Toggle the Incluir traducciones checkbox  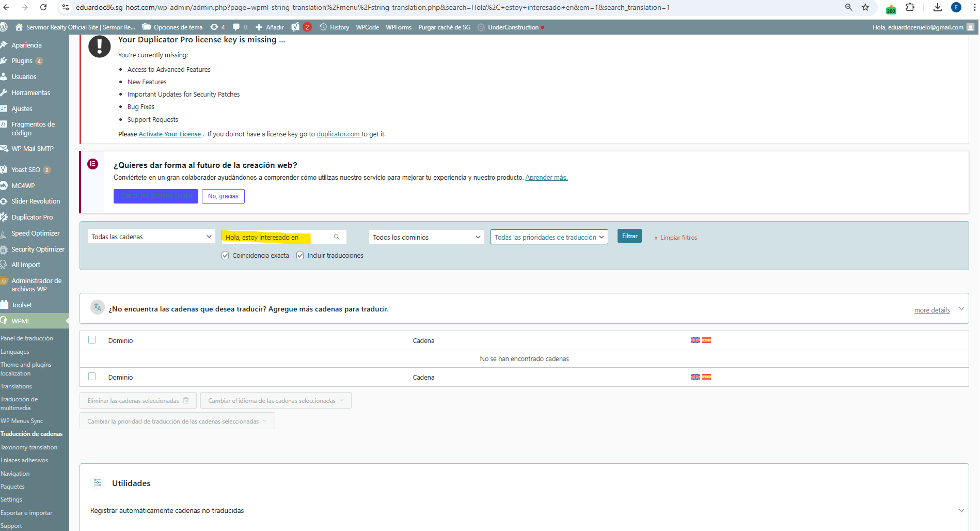[x=300, y=256]
